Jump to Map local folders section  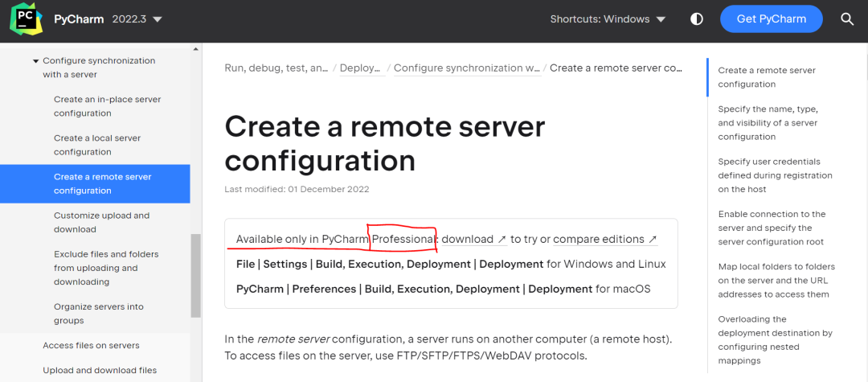coord(776,280)
